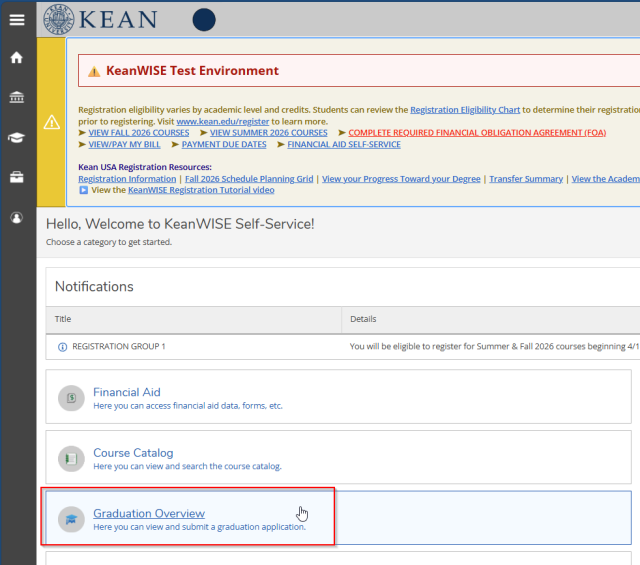Click 'Kean USA Registration Resources:' label
This screenshot has height=565, width=640.
point(145,167)
